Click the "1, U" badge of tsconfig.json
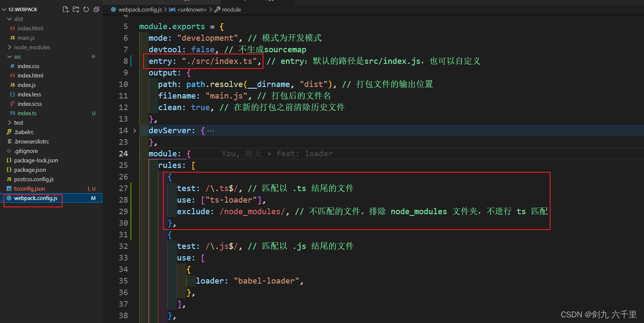 coord(91,188)
